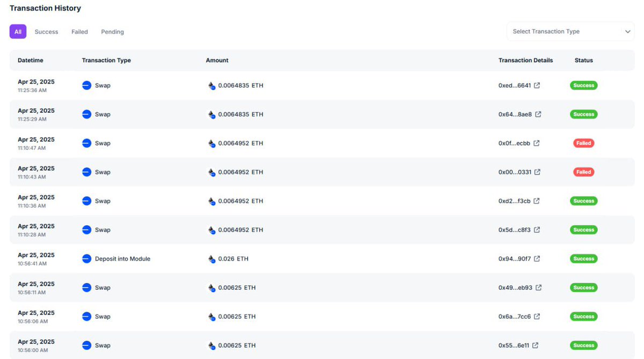Click the Deposit into Module label
Viewport: 644px width, 359px height.
point(122,259)
